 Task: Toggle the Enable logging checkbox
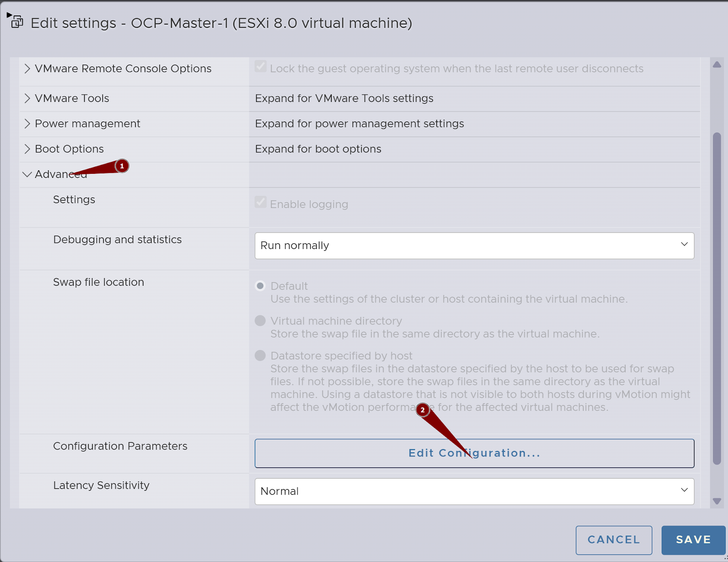(261, 202)
